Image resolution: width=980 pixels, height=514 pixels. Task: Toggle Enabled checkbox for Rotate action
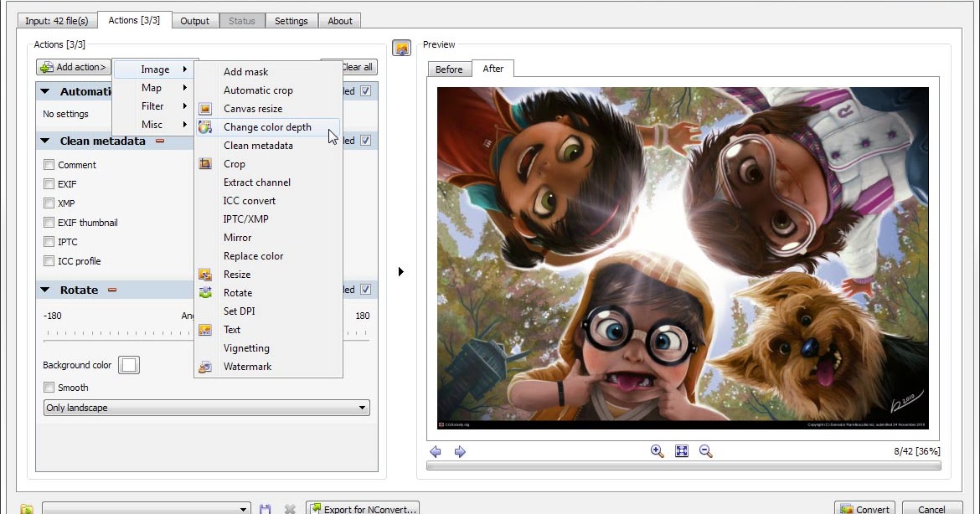tap(366, 289)
